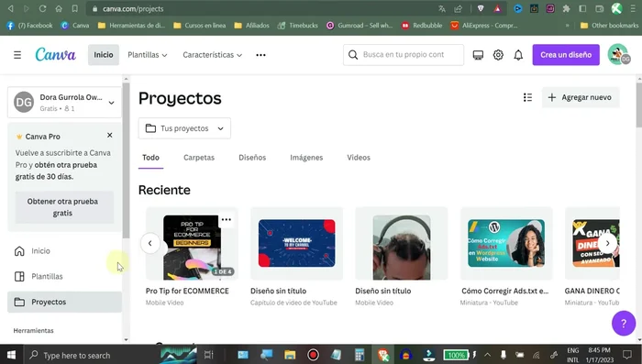Click the page vertical scrollbar
Viewport: 642px width, 364px height.
point(639,105)
